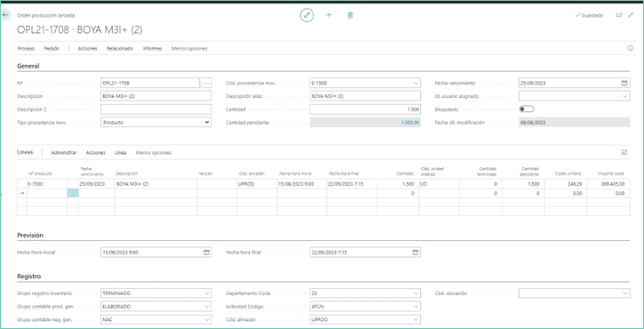Open Grupo registro inventario dropdown

click(207, 293)
